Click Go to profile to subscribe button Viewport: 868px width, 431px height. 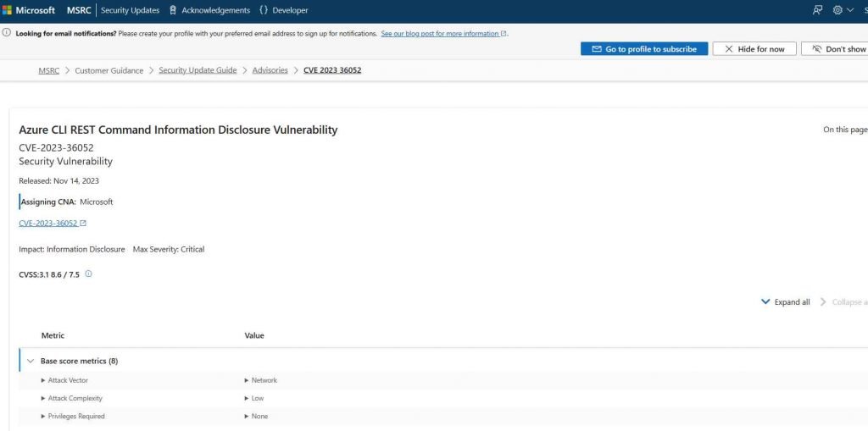click(x=643, y=49)
